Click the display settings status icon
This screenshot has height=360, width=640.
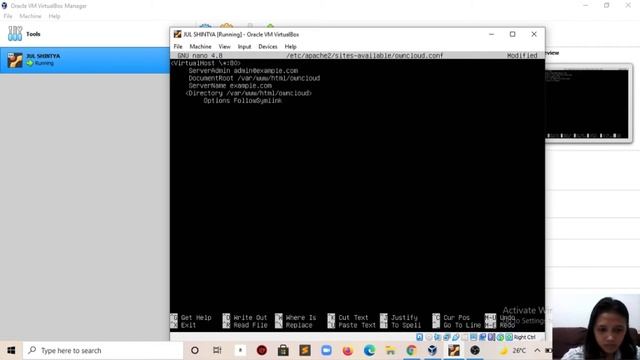point(473,337)
